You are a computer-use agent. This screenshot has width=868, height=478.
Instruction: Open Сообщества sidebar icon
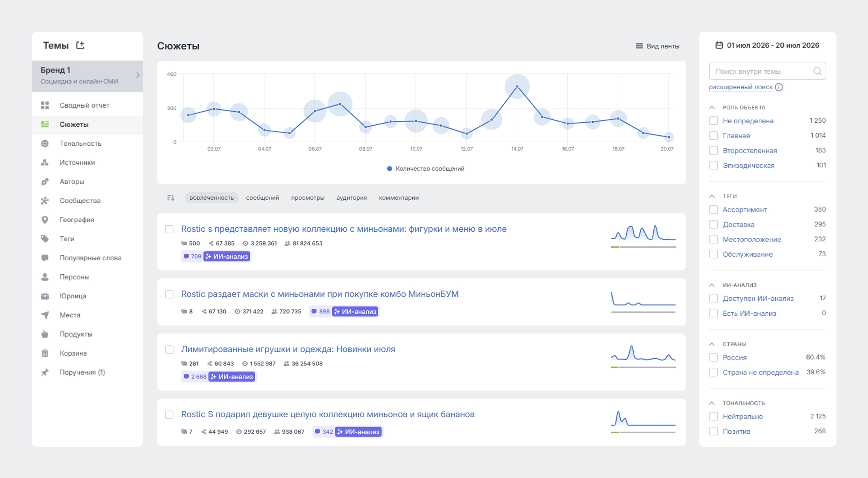click(x=45, y=201)
